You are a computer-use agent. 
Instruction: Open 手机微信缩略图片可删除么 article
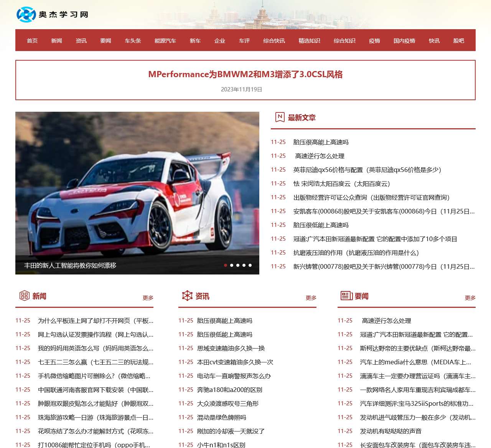[x=94, y=376]
